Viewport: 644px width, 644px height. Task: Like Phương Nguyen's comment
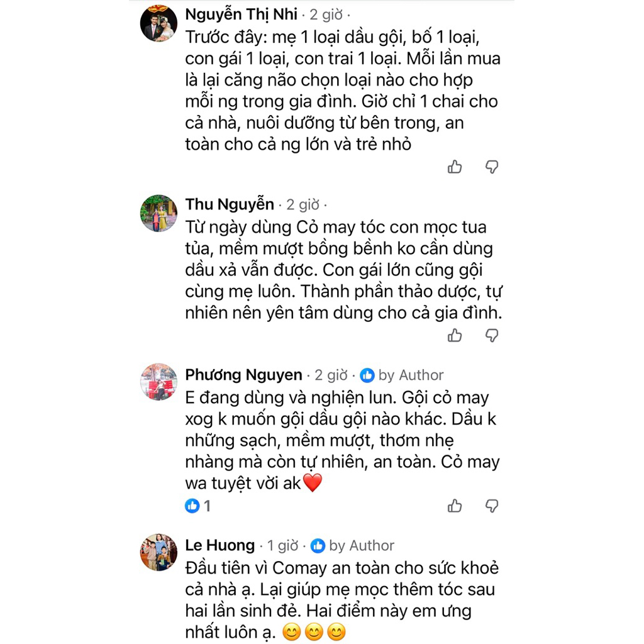455,506
